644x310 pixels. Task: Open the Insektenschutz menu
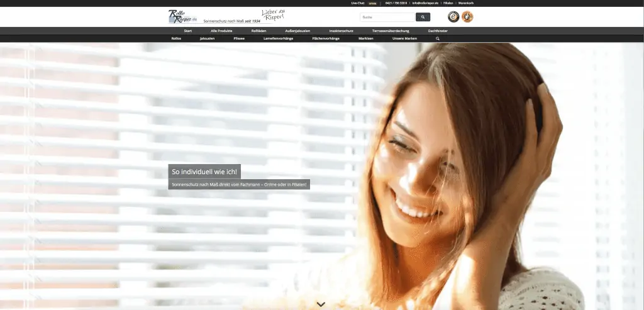(341, 31)
